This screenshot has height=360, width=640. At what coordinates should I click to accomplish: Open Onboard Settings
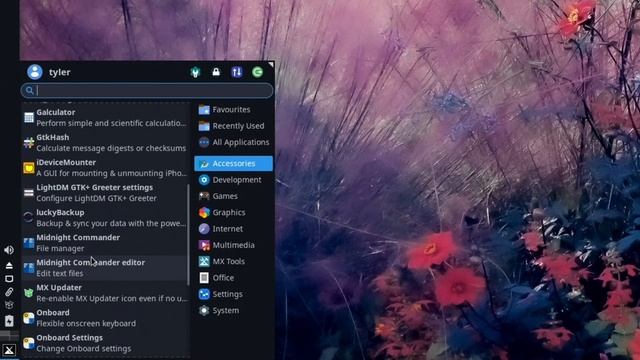(105, 343)
